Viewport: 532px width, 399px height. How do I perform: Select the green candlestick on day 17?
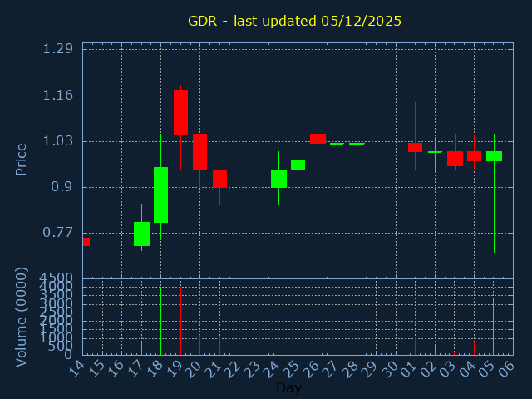coord(141,234)
